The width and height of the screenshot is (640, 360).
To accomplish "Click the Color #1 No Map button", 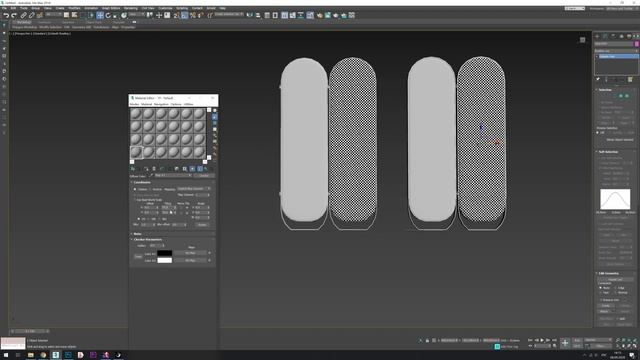I will [x=191, y=253].
